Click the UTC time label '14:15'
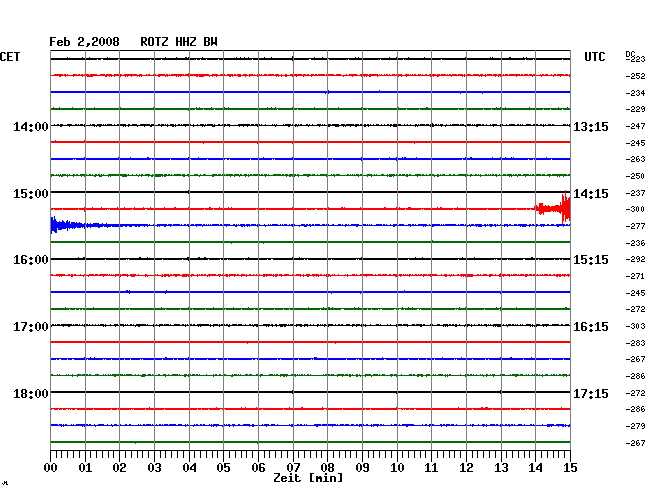Viewport: 650px width, 494px height. coord(591,194)
